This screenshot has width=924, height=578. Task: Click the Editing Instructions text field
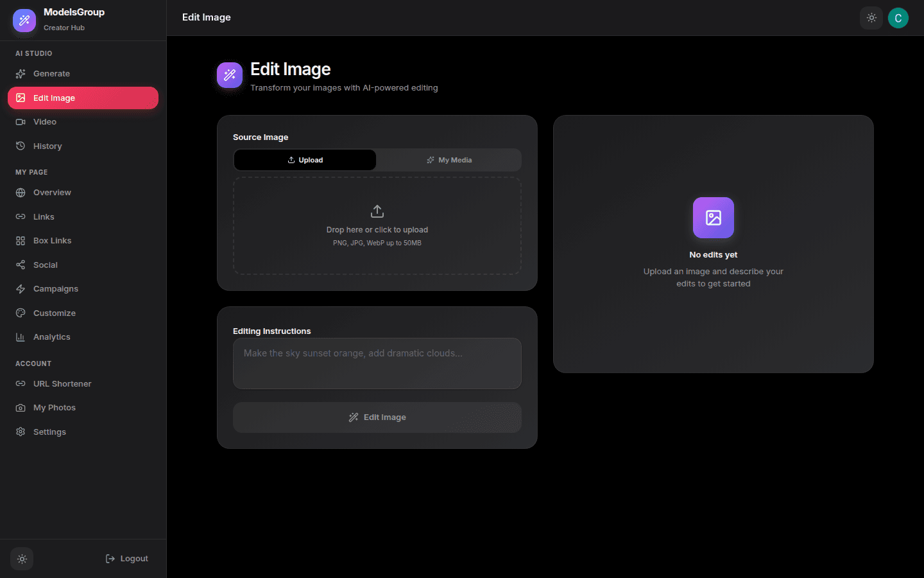coord(377,363)
